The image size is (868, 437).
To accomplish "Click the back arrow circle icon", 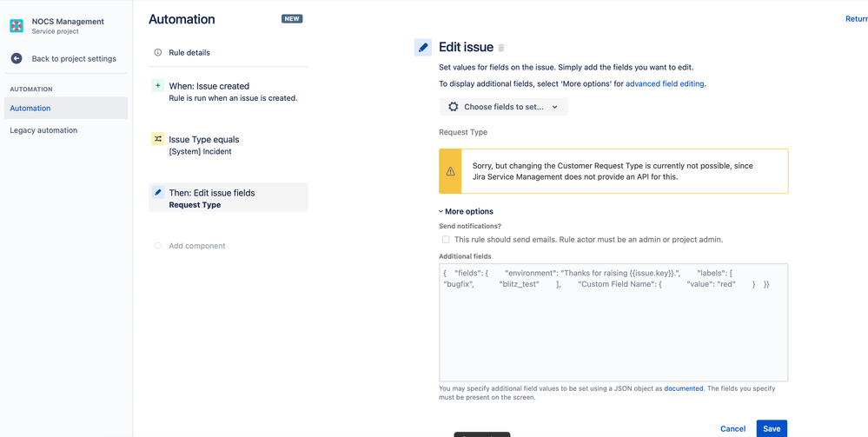I will pos(17,59).
